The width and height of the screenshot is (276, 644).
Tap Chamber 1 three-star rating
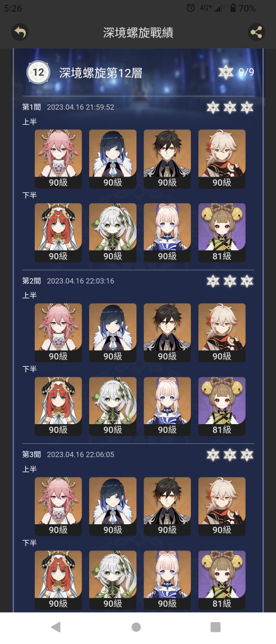click(230, 107)
